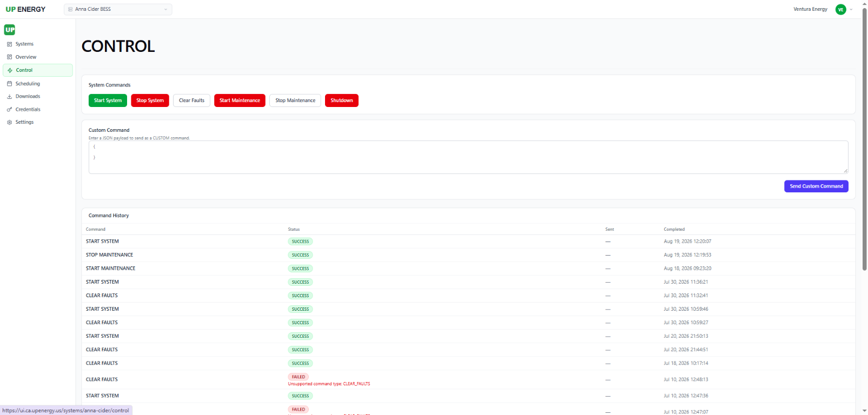868x415 pixels.
Task: Click the STOP MAINTENANCE history row
Action: tap(468, 255)
